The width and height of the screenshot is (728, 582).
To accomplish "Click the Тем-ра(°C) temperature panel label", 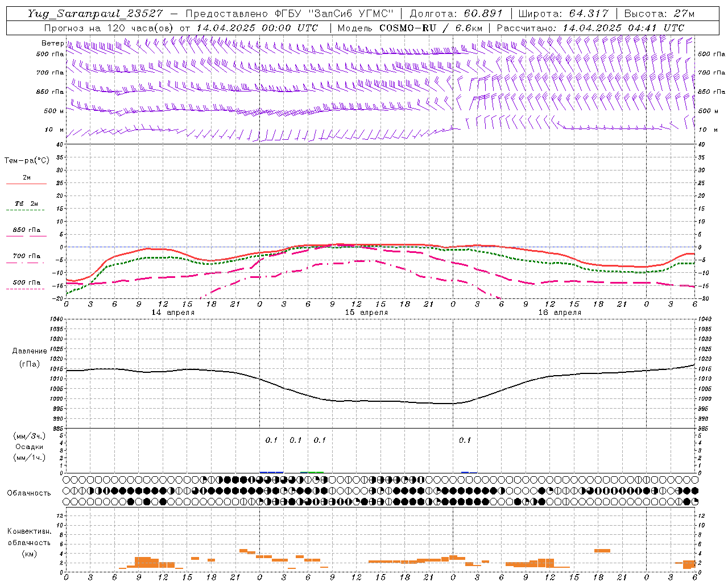I will pos(27,161).
